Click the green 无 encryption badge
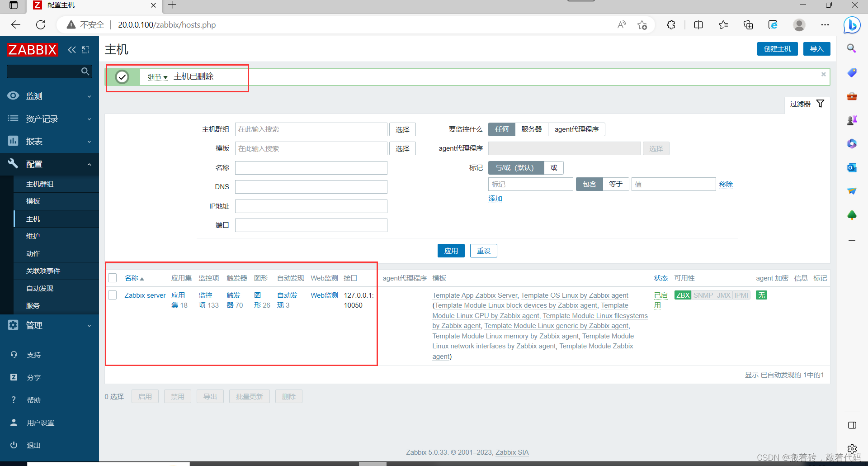The height and width of the screenshot is (466, 868). (761, 295)
